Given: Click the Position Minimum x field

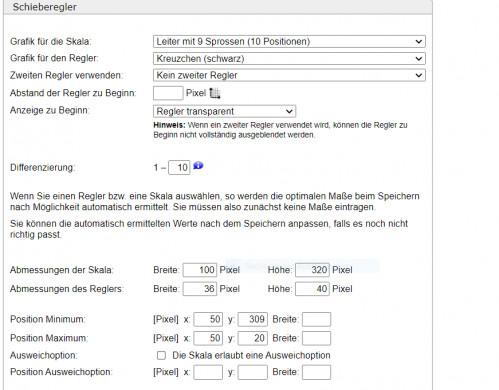Looking at the screenshot, I should coord(208,319).
